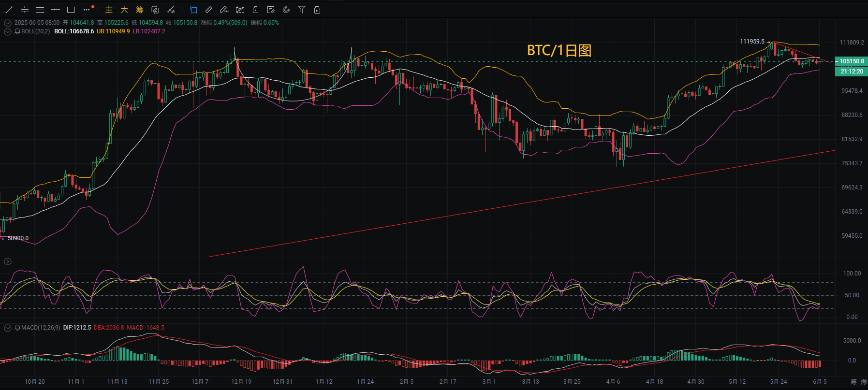Click the 75343.7 price axis label
868x390 pixels.
pos(852,163)
